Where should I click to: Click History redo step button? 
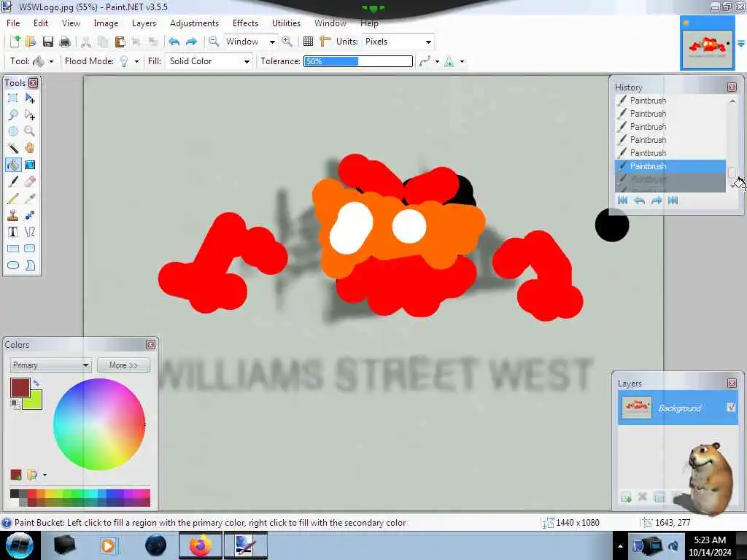tap(657, 201)
